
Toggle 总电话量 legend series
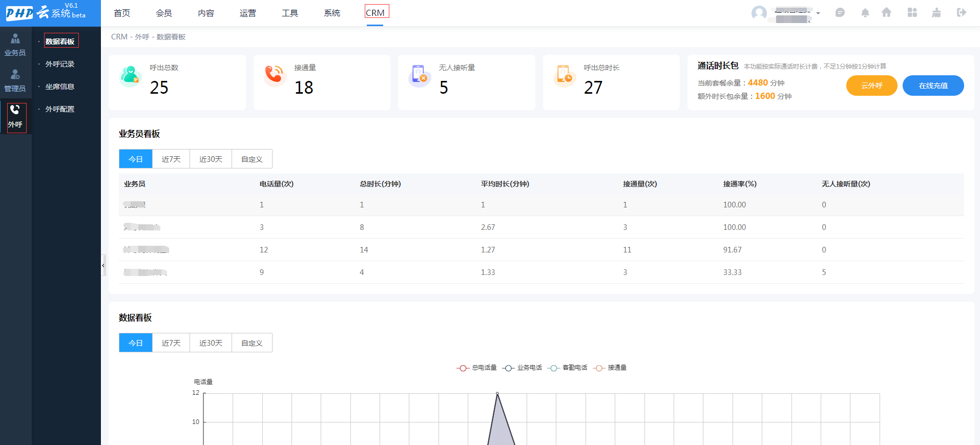tap(476, 368)
